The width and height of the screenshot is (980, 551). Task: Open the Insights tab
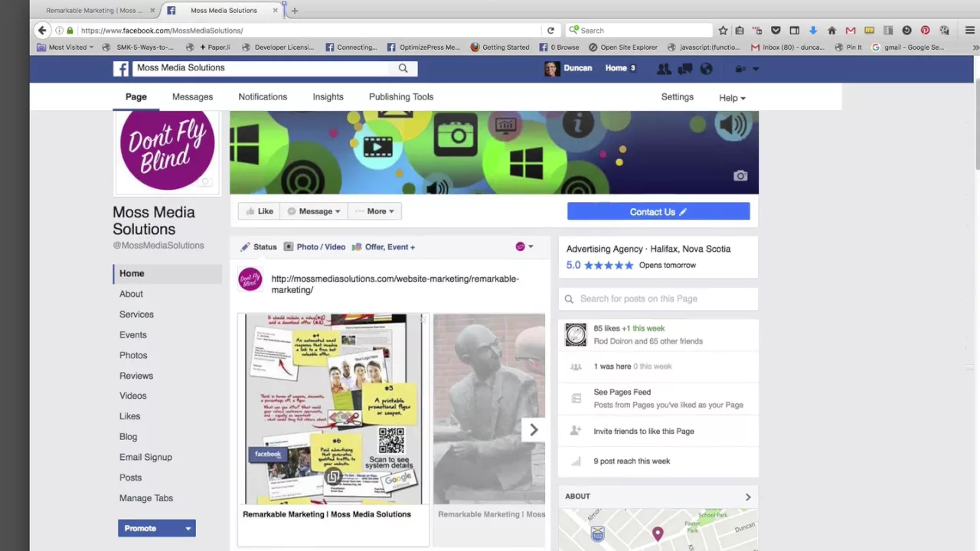pyautogui.click(x=328, y=97)
